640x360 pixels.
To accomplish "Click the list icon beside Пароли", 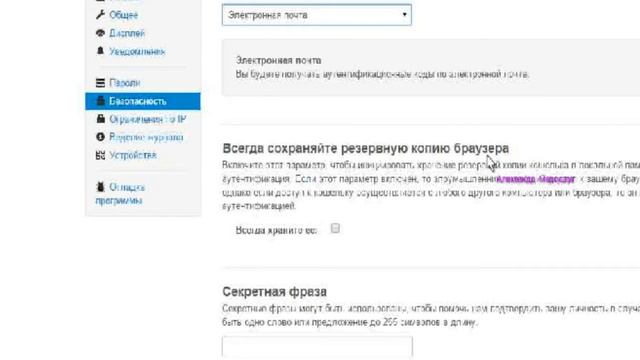I will (x=100, y=83).
